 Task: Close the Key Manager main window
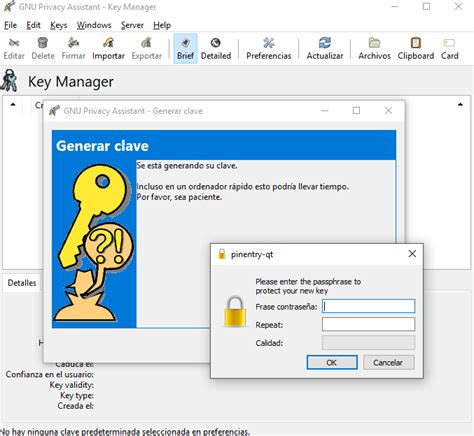(x=458, y=6)
